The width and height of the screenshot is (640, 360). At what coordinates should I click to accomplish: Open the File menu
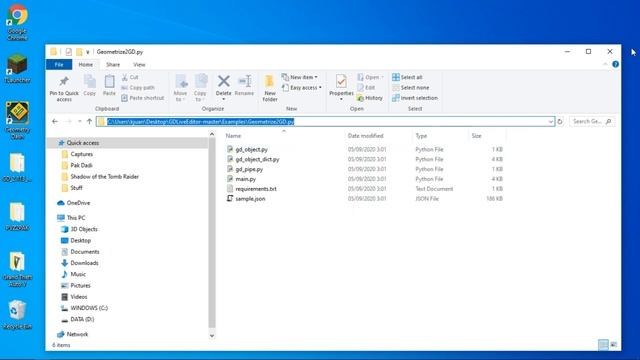point(59,64)
